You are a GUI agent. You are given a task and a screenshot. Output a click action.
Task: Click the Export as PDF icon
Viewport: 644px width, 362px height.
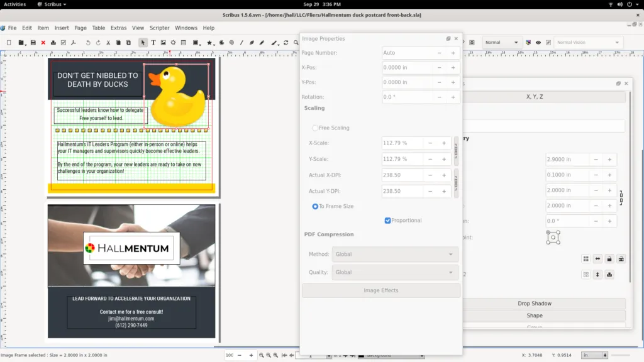(74, 43)
